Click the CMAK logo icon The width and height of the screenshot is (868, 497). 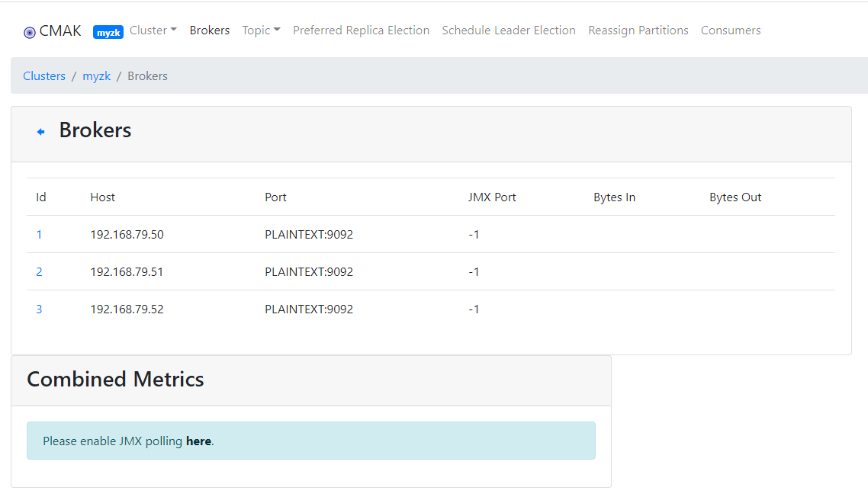pos(29,33)
